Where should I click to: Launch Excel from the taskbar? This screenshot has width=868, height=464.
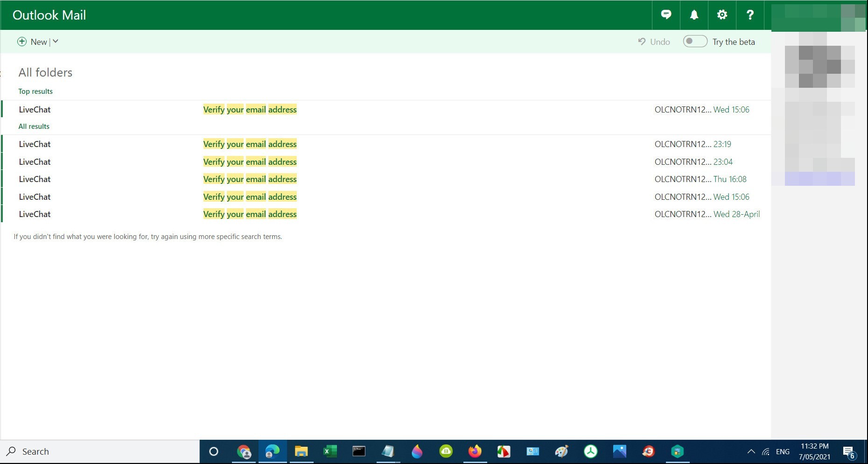330,451
